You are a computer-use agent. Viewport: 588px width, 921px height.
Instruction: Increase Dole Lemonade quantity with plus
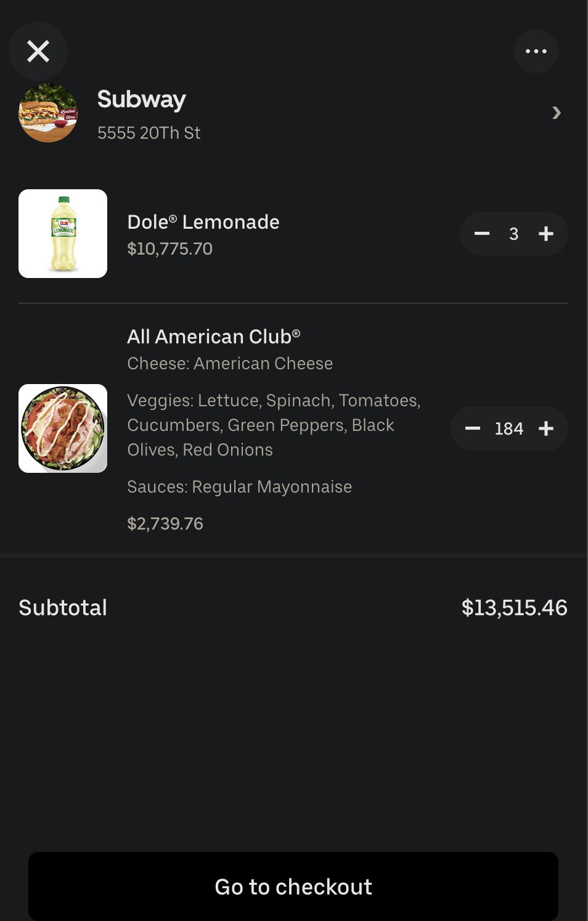pos(546,234)
